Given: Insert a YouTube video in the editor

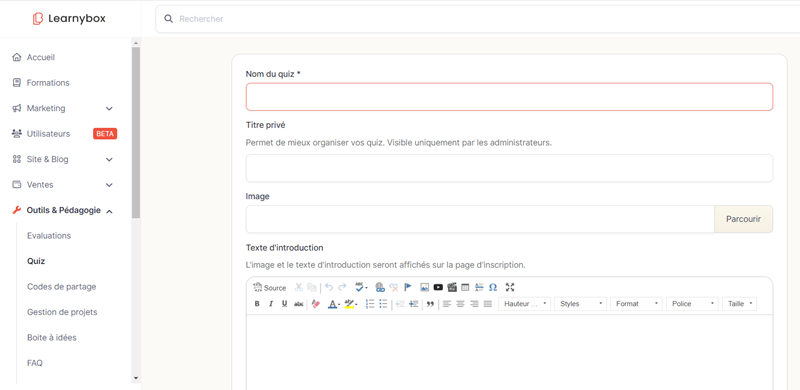Looking at the screenshot, I should [x=438, y=287].
